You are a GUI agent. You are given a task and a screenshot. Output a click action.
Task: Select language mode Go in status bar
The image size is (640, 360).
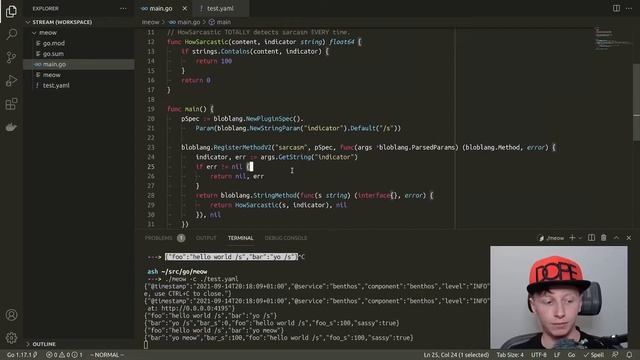571,355
